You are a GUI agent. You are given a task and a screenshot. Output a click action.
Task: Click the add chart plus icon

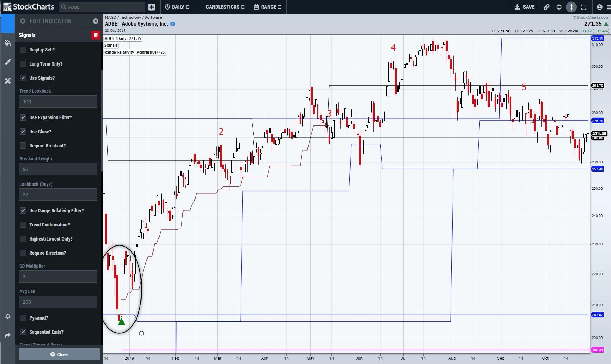click(151, 7)
